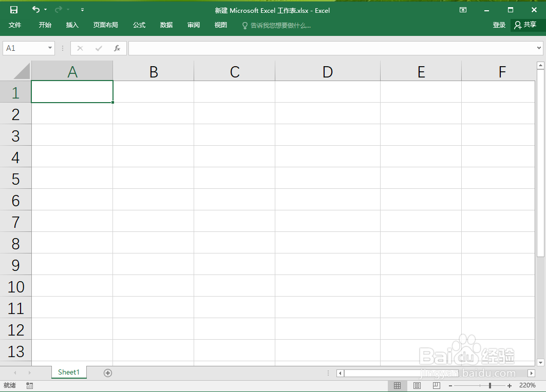Switch to Page Layout view icon

[417, 385]
